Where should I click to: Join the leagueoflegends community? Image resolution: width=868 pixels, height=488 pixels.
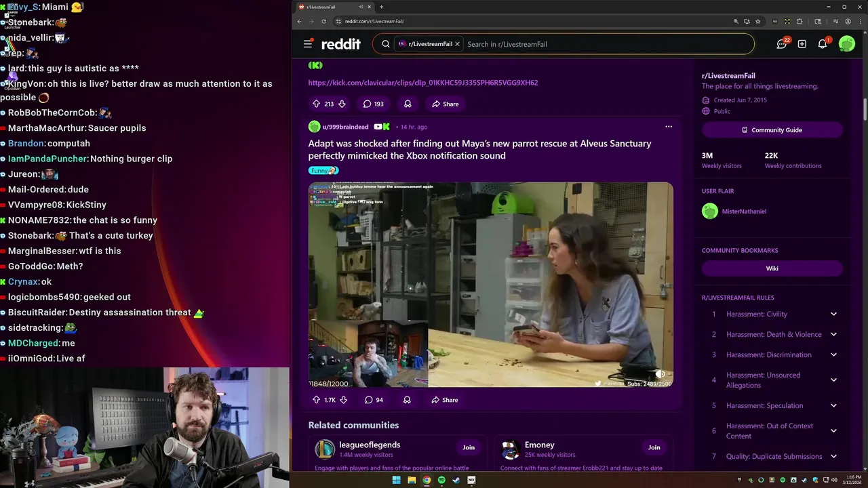tap(469, 447)
